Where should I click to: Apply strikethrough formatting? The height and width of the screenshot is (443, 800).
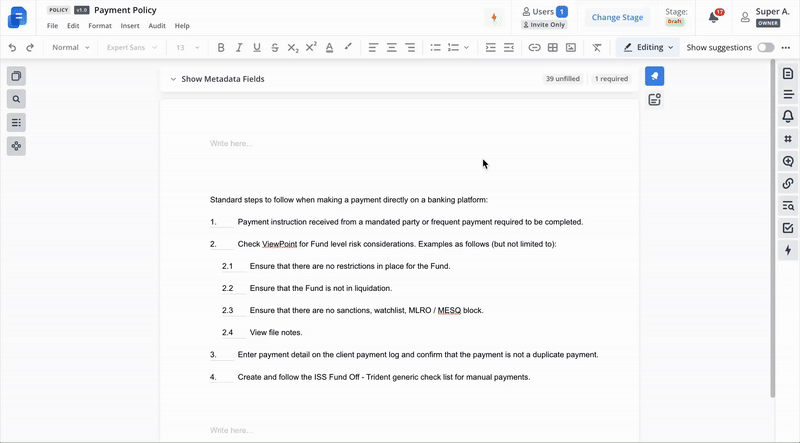[x=274, y=47]
